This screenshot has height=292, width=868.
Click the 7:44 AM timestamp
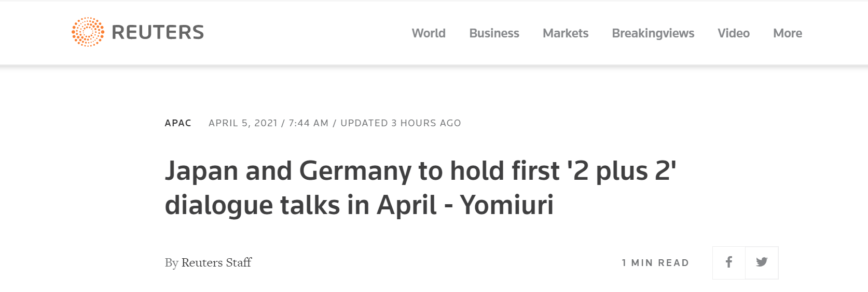(309, 123)
